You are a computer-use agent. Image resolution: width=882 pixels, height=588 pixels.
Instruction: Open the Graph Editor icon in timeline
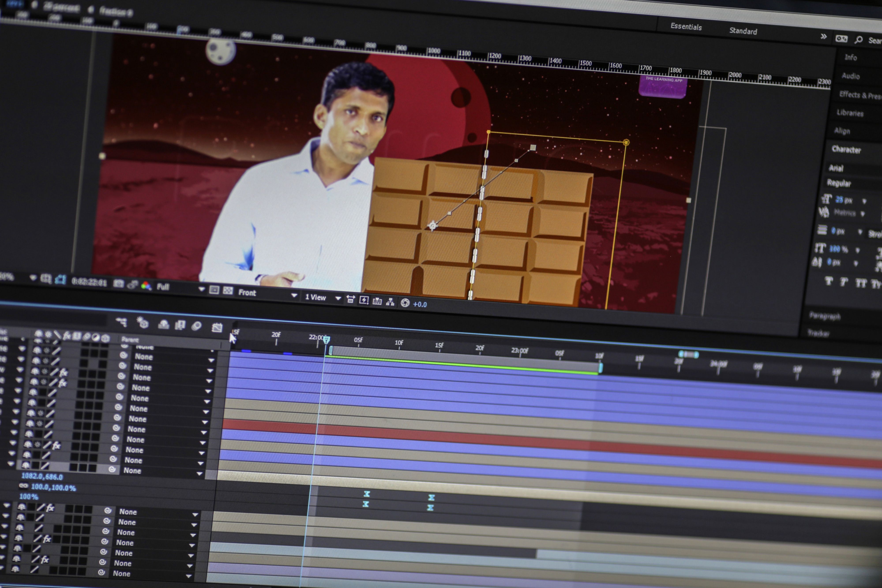pos(217,327)
